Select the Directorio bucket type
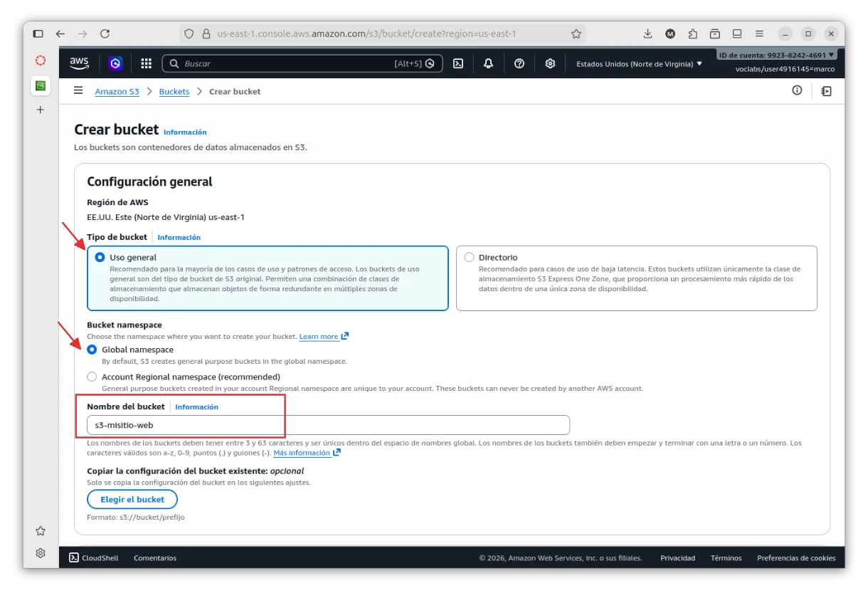Viewport: 868px width, 593px height. (x=469, y=257)
